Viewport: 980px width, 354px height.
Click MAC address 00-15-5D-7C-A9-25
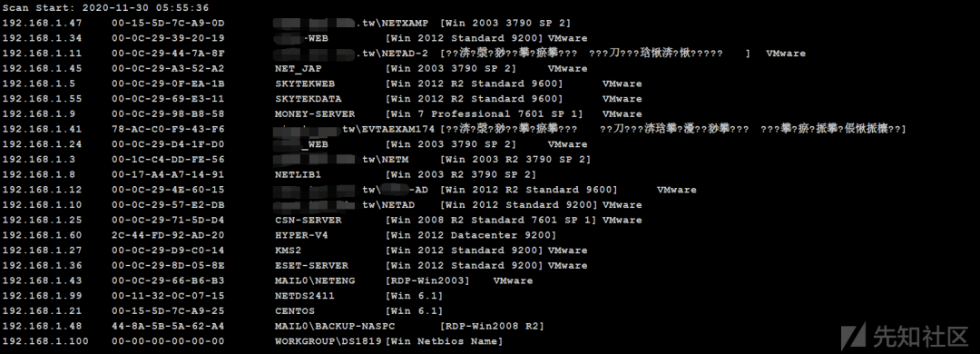168,310
